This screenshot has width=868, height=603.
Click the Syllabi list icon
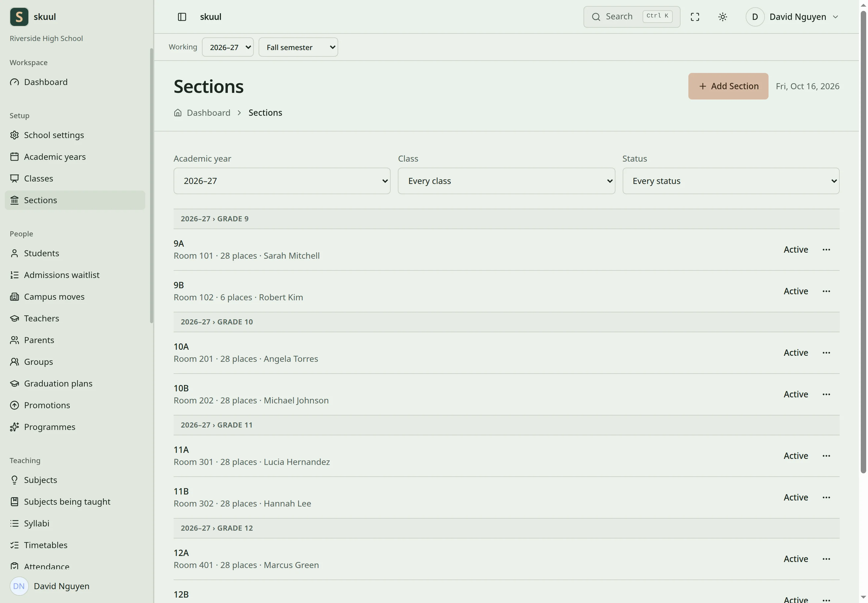click(x=14, y=523)
